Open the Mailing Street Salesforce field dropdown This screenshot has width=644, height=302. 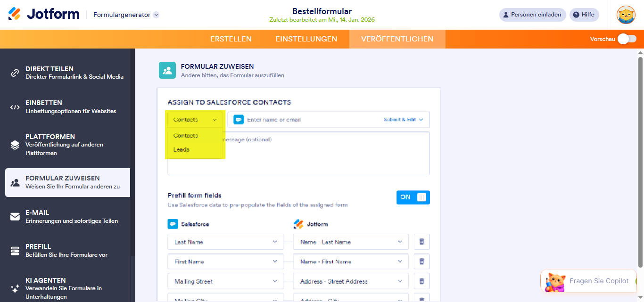(x=225, y=281)
